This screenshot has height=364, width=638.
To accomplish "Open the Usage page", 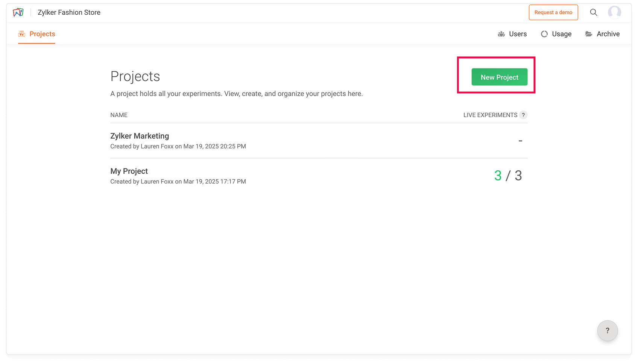I will tap(562, 34).
